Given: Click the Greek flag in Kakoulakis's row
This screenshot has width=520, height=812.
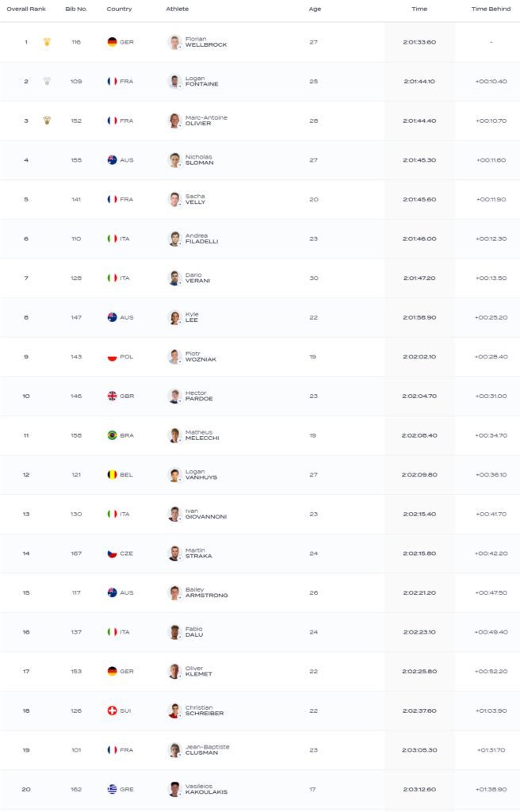Looking at the screenshot, I should point(112,789).
